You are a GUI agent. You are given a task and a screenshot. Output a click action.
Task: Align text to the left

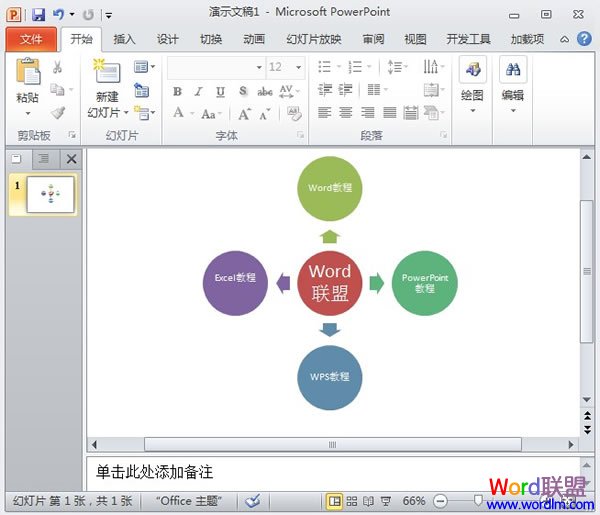pos(324,112)
